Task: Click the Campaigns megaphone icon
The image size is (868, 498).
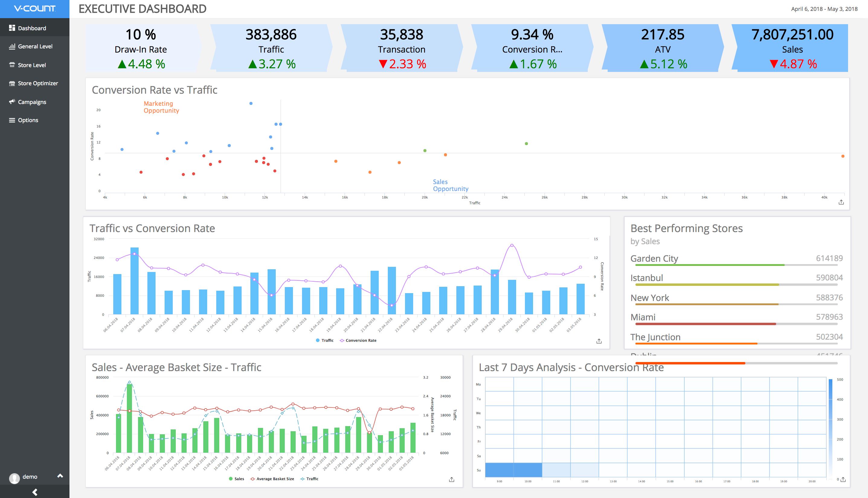Action: click(x=12, y=102)
